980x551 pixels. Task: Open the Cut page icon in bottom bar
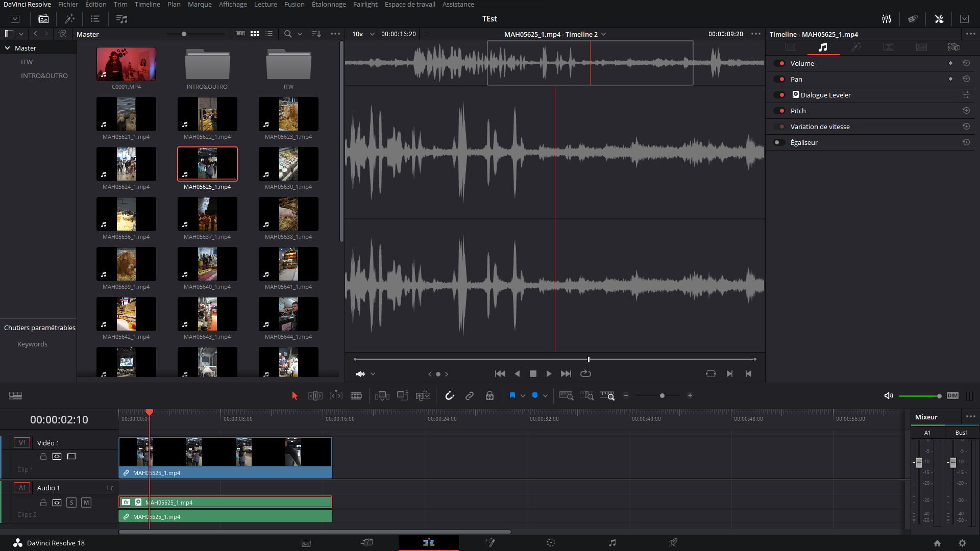[367, 543]
